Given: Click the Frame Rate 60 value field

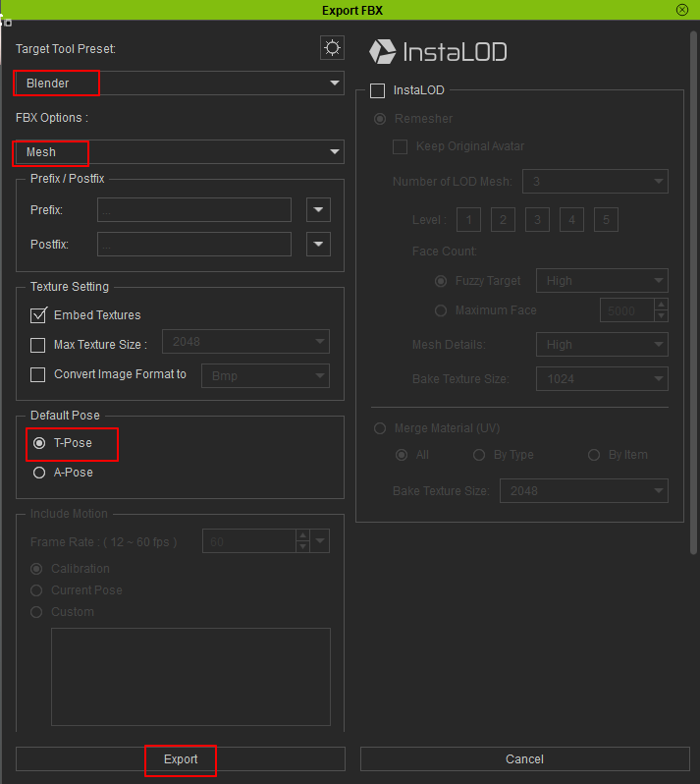Looking at the screenshot, I should (248, 541).
